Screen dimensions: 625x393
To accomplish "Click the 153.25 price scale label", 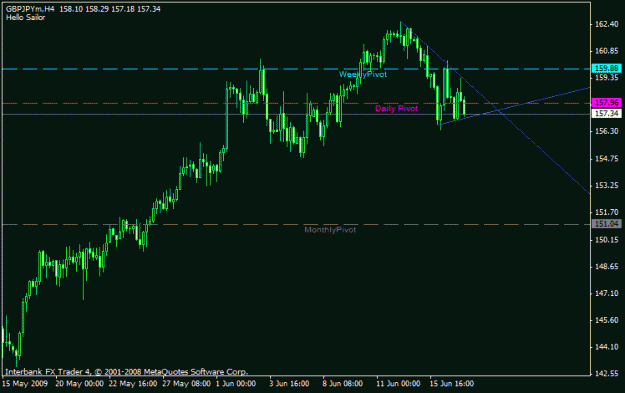I will (607, 186).
